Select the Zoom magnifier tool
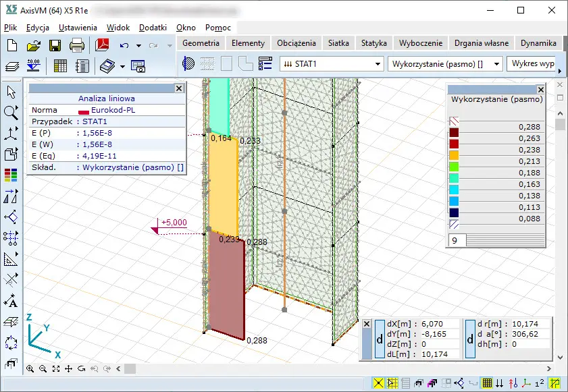 [11, 113]
